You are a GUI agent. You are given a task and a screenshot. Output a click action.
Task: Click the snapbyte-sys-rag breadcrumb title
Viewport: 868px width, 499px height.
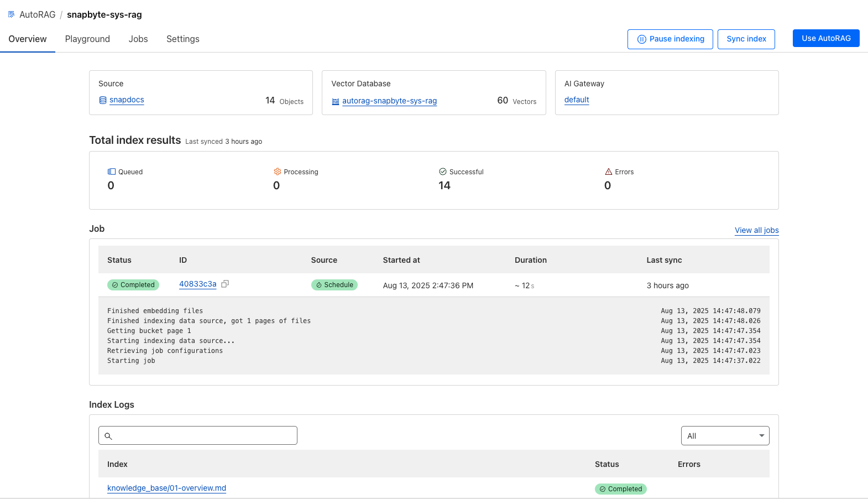104,14
